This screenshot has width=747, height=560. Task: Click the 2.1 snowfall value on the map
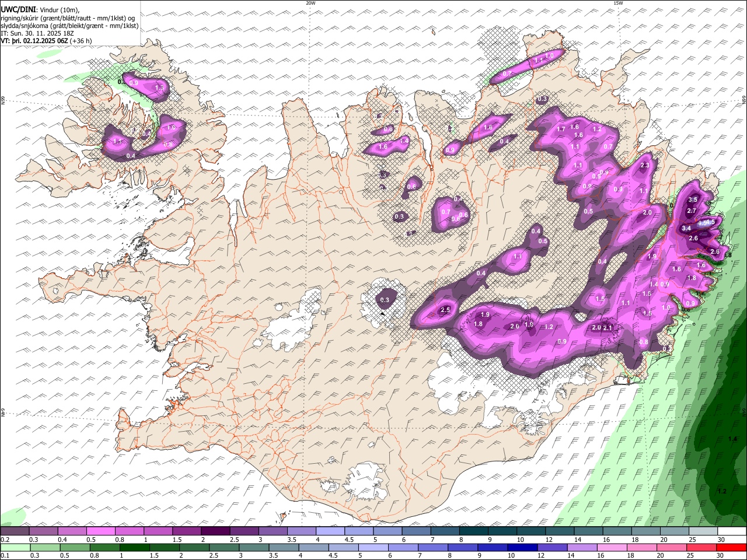point(608,328)
